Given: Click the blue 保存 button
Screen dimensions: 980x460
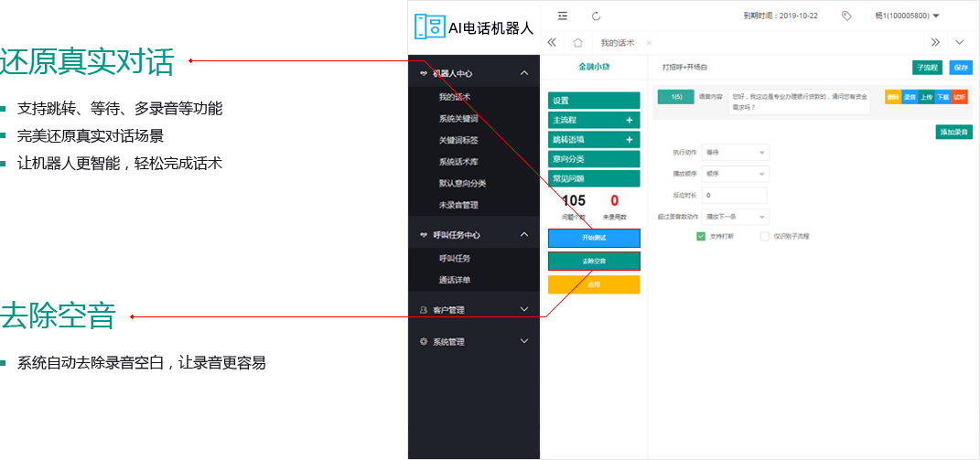Looking at the screenshot, I should point(962,68).
